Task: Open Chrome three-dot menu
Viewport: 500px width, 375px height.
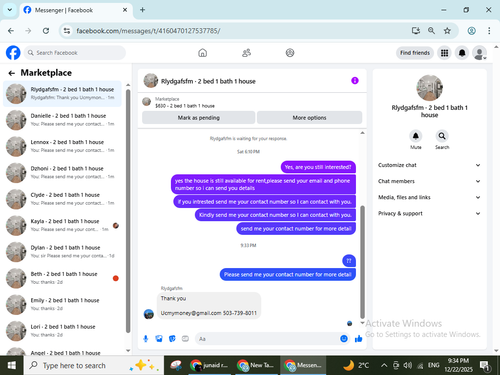Action: 489,31
